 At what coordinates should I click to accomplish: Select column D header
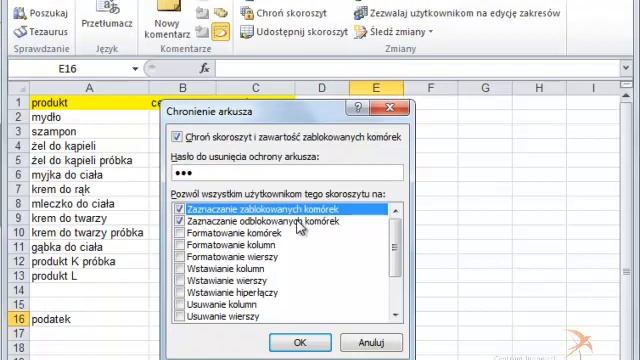[x=322, y=88]
